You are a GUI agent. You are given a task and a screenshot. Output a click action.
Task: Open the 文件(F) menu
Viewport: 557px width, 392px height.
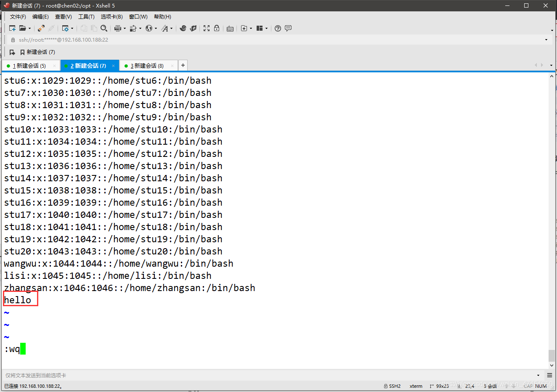click(18, 17)
